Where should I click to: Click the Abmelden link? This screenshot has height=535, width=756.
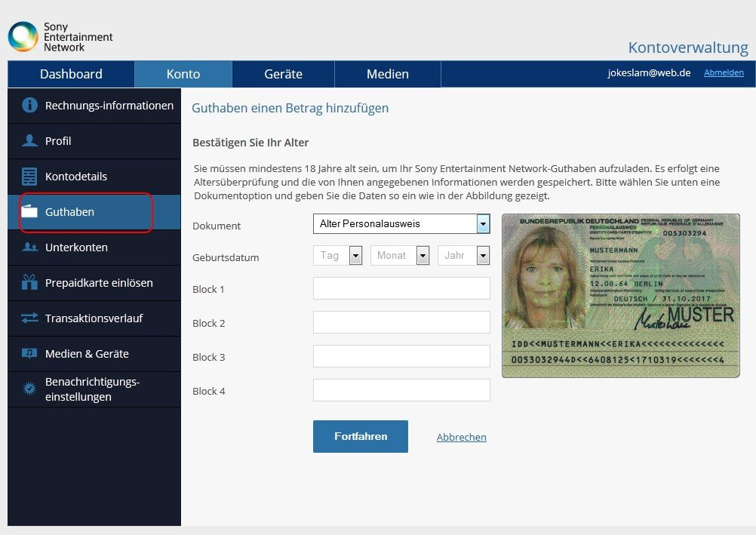pyautogui.click(x=724, y=72)
